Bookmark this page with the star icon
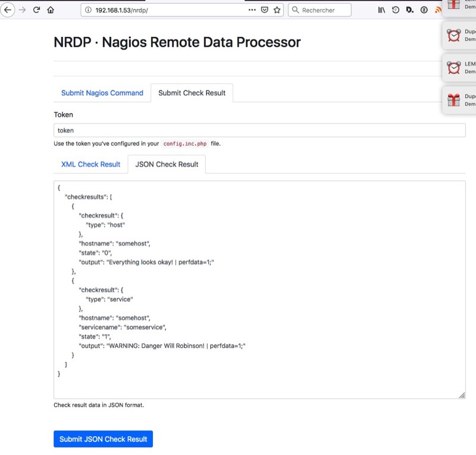This screenshot has height=455, width=476. click(277, 10)
